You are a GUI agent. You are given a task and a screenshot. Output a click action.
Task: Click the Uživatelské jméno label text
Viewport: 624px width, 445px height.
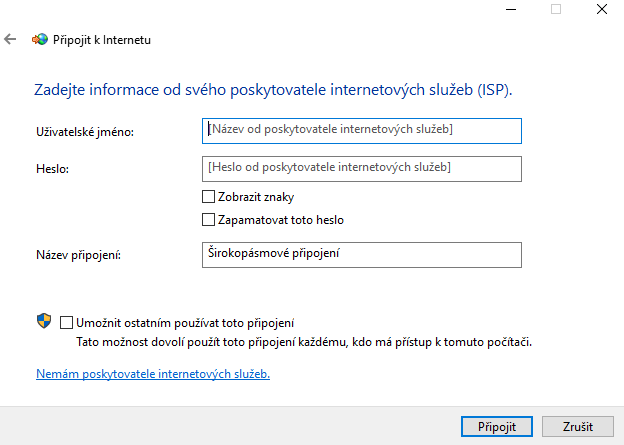(85, 132)
